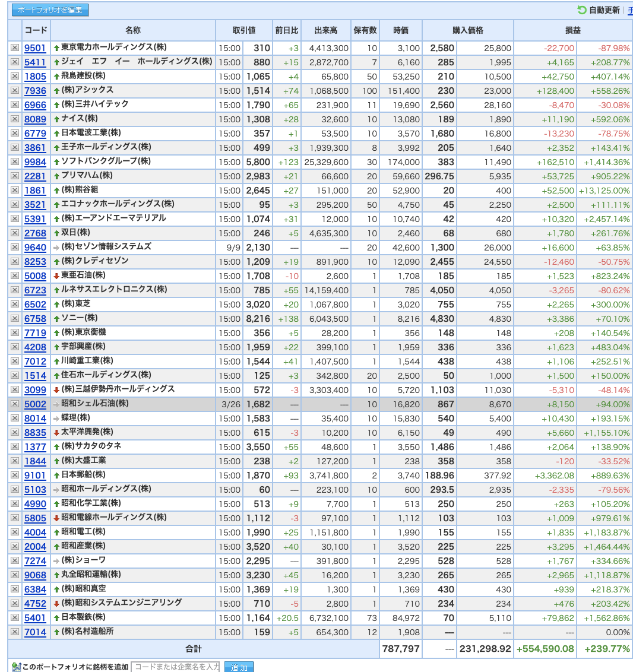Open stock code 1377 link
This screenshot has height=672, width=633.
click(35, 447)
